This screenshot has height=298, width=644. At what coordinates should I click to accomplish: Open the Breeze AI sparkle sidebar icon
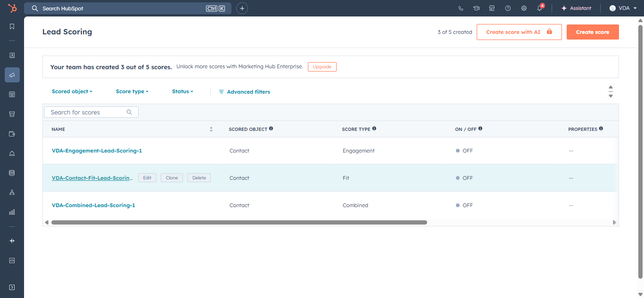12,241
